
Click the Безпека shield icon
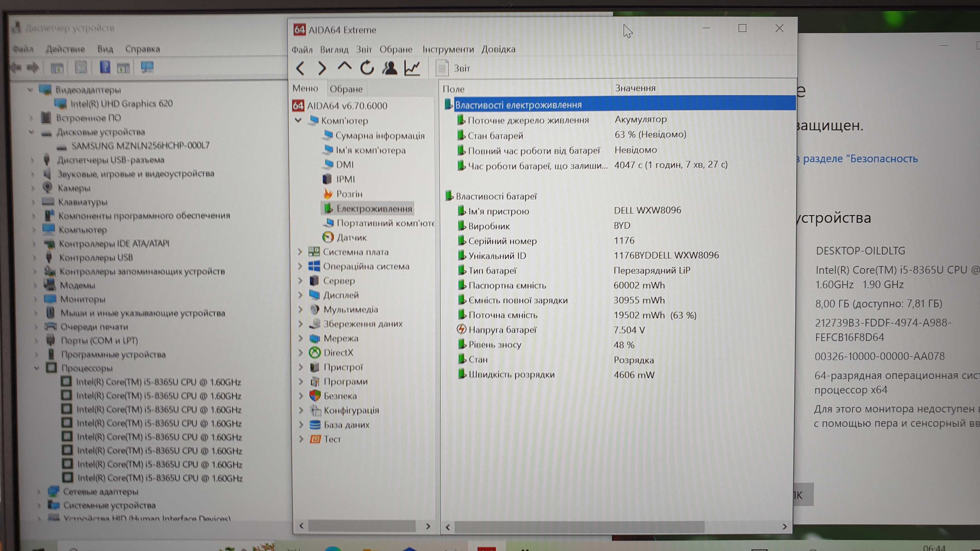(x=315, y=396)
